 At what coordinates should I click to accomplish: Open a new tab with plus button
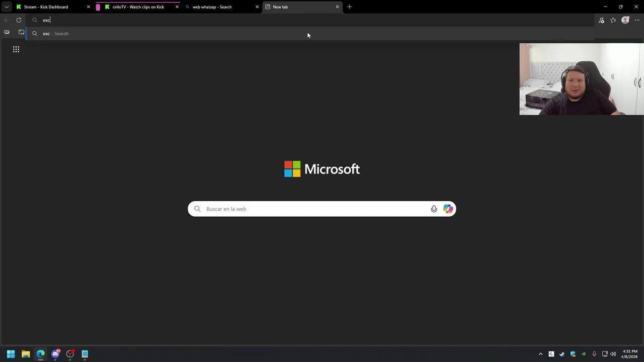pos(350,7)
